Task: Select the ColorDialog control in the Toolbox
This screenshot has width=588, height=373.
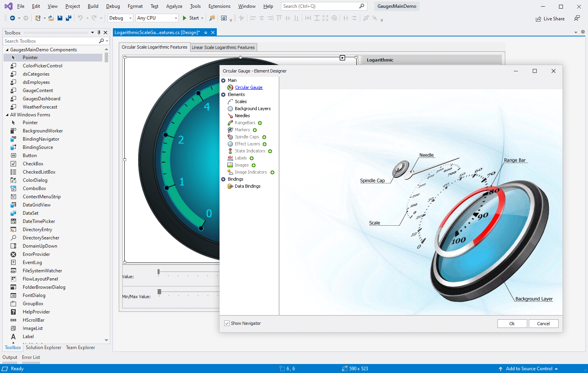Action: click(34, 180)
